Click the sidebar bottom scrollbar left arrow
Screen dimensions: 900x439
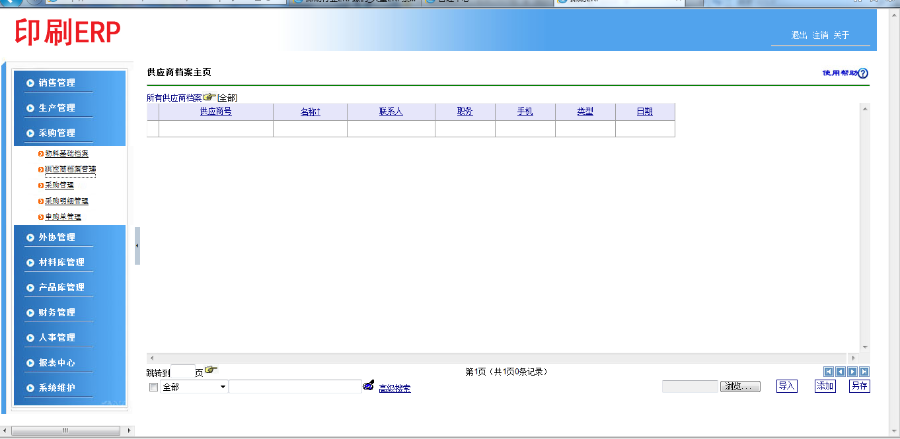(x=6, y=430)
